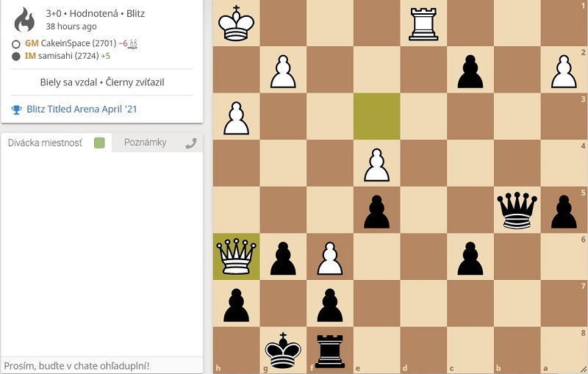Switch to the Poznámky tab
This screenshot has width=588, height=374.
tap(145, 143)
